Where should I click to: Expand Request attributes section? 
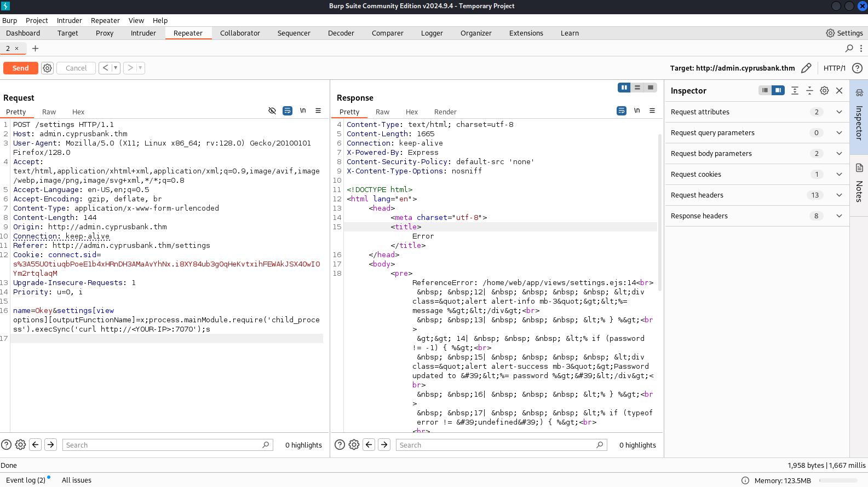click(757, 112)
